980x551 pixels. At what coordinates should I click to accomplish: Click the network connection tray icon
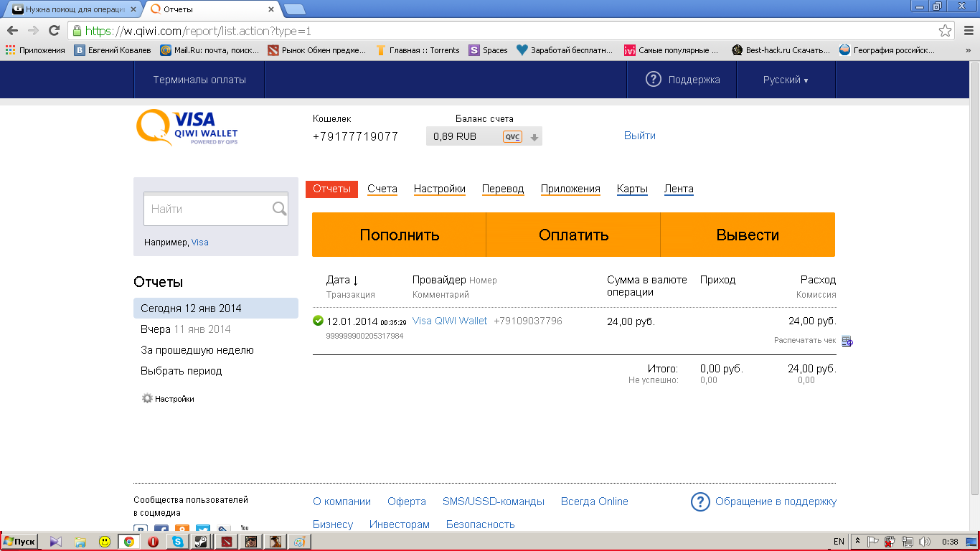[908, 542]
